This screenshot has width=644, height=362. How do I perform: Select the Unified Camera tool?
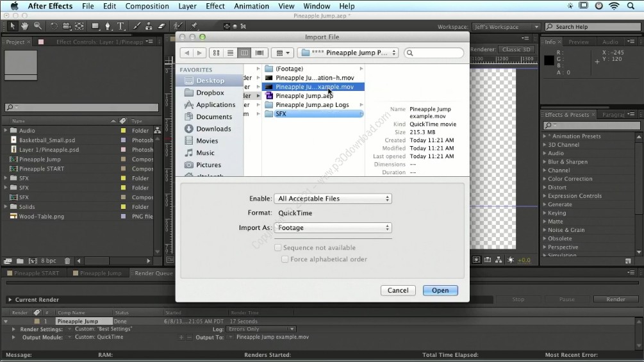[x=67, y=26]
